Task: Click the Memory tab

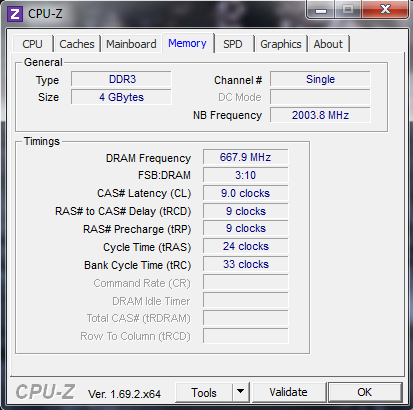Action: click(187, 43)
